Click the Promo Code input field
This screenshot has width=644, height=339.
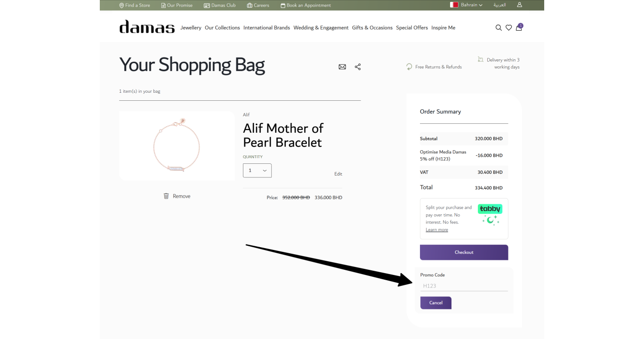pos(464,286)
